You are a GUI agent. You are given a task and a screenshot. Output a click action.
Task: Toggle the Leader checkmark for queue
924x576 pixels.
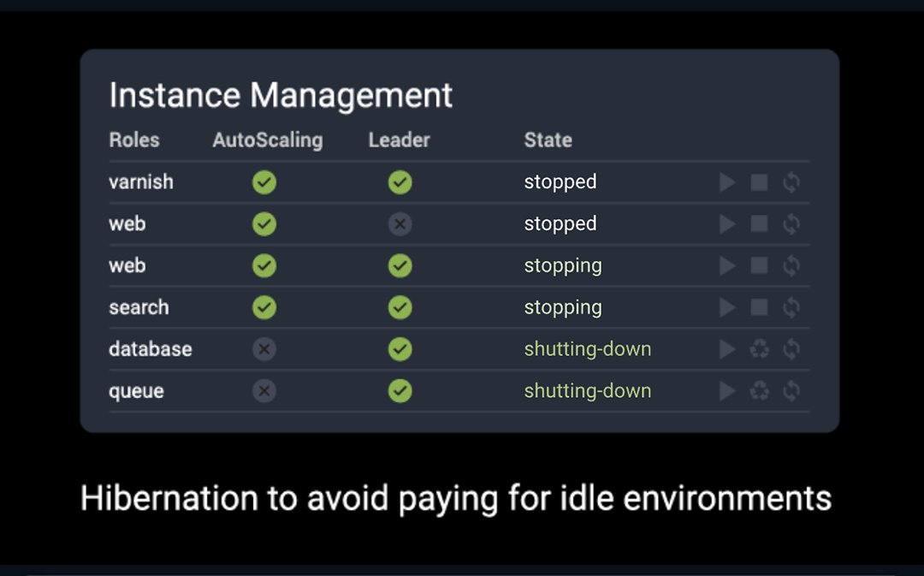coord(400,391)
